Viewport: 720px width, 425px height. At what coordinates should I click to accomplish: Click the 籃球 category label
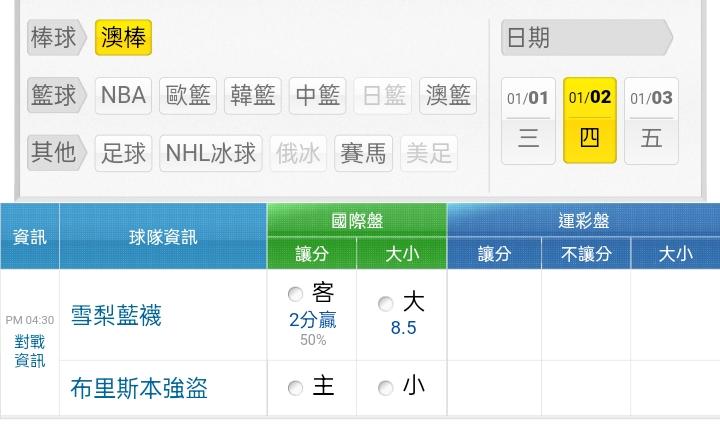[56, 95]
